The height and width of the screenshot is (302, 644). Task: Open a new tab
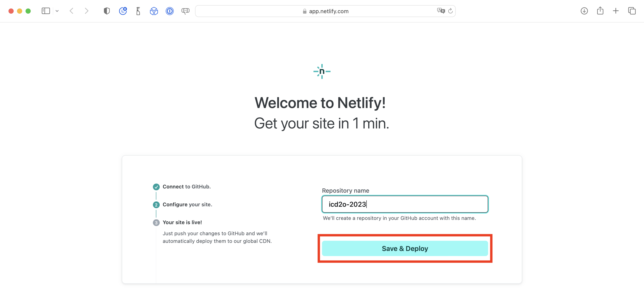[616, 11]
